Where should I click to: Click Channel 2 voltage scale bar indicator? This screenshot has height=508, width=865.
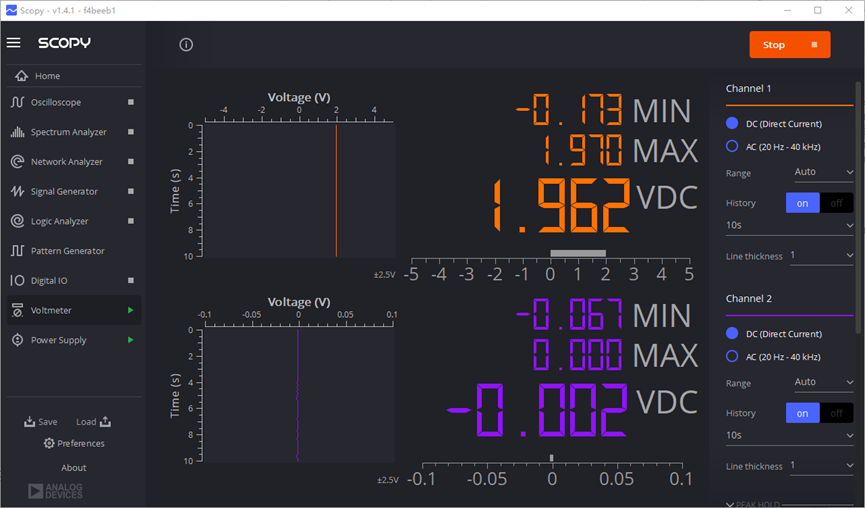(x=552, y=458)
